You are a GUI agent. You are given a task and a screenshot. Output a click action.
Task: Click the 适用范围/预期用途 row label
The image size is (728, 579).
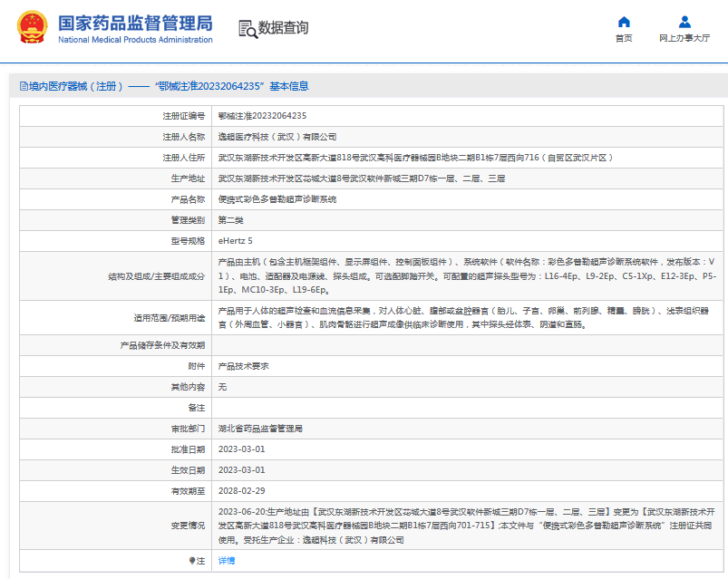pos(170,318)
